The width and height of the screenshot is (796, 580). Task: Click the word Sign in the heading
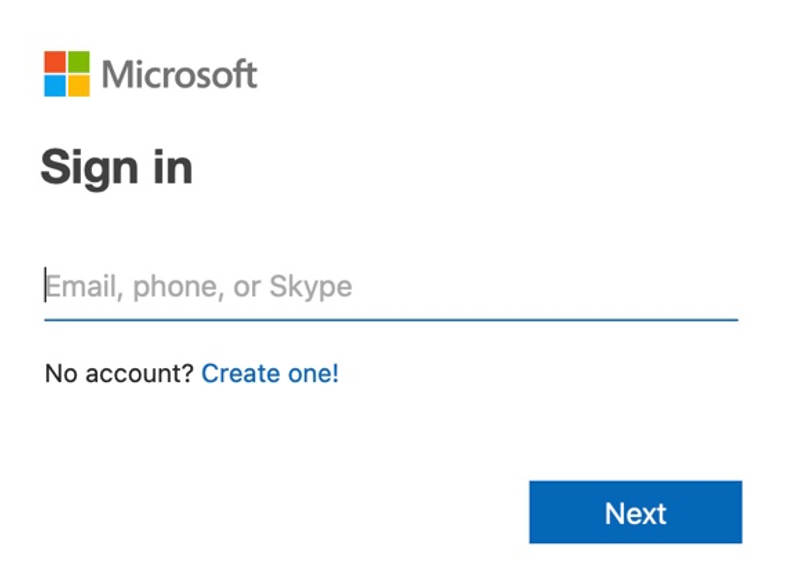click(89, 168)
